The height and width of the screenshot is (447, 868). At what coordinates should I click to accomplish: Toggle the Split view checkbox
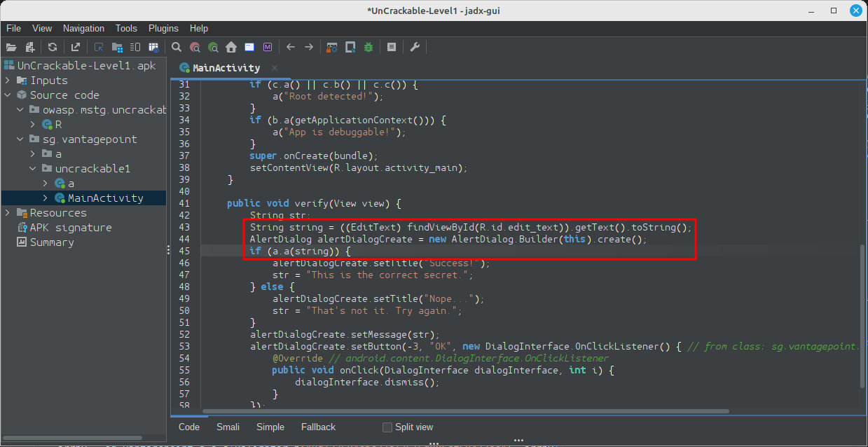(x=387, y=427)
